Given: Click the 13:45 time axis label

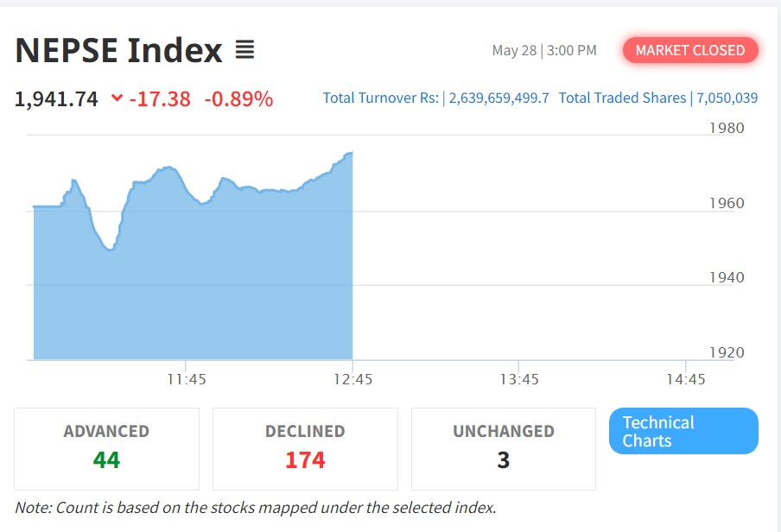Looking at the screenshot, I should [x=518, y=379].
